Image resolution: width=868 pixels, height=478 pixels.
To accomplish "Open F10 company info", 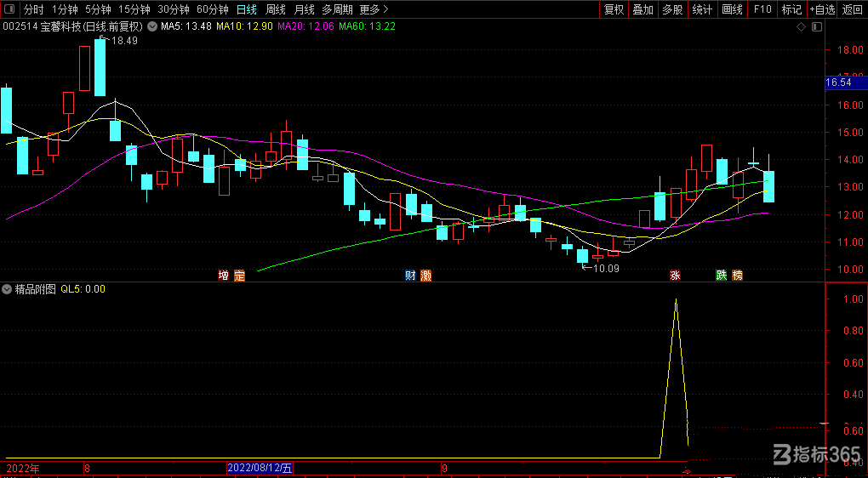I will (x=762, y=9).
